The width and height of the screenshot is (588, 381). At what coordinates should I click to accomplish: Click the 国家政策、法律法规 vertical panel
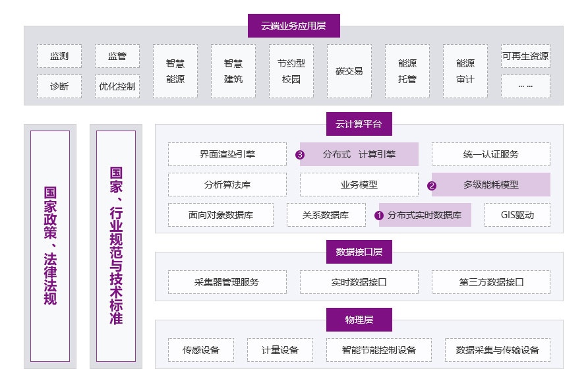pos(50,246)
